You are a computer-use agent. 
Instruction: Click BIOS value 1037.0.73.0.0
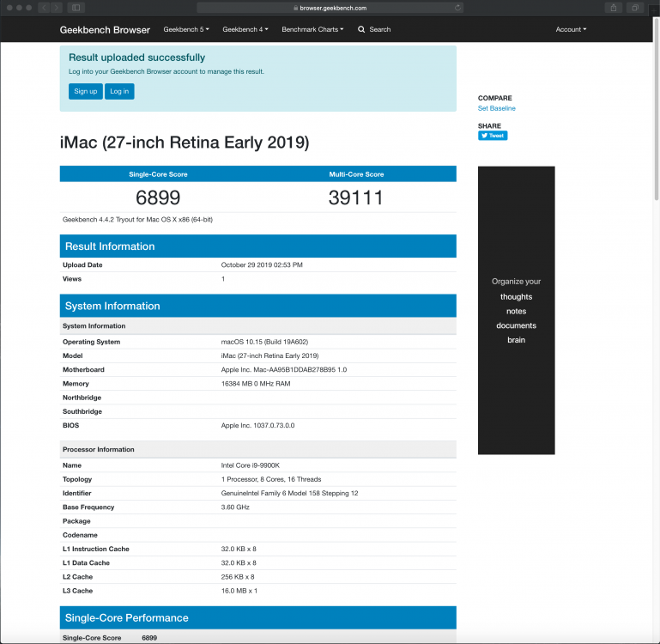tap(258, 425)
